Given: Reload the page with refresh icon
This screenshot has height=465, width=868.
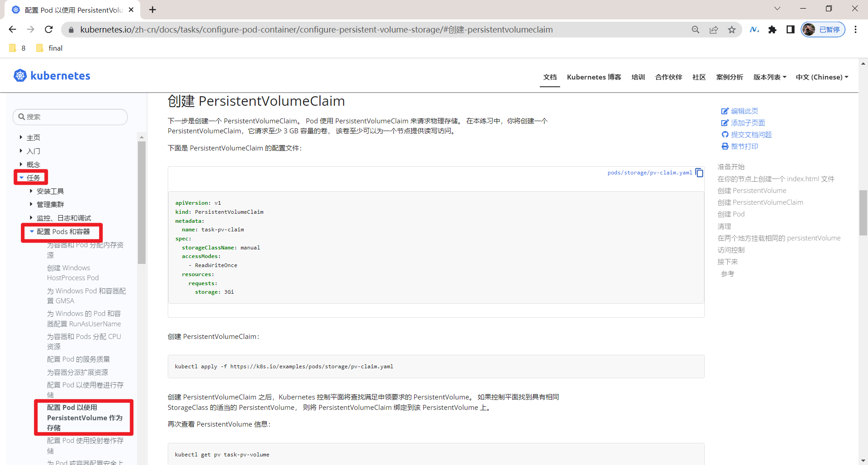Looking at the screenshot, I should 49,29.
